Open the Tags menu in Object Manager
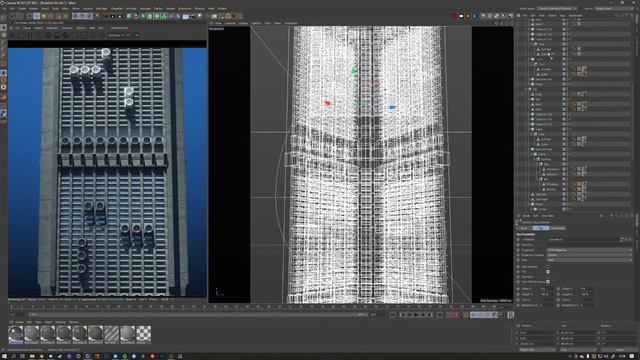 (562, 16)
